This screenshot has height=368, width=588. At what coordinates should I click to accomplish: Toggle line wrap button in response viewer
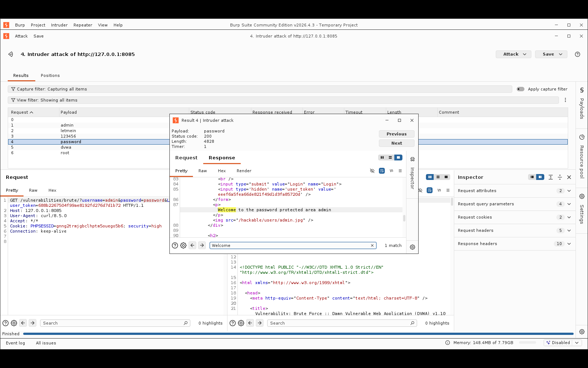coord(382,171)
